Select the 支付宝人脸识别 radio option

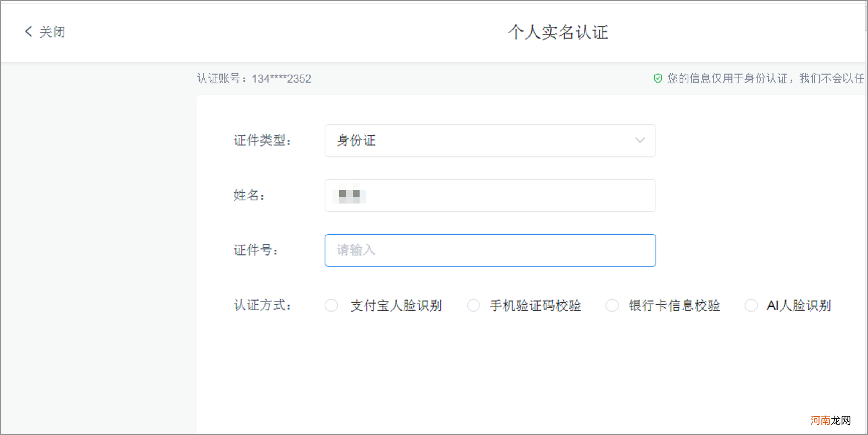[331, 305]
